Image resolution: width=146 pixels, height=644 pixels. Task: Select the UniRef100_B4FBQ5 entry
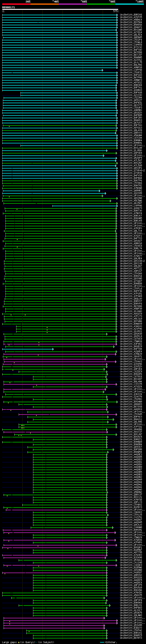coord(131,115)
